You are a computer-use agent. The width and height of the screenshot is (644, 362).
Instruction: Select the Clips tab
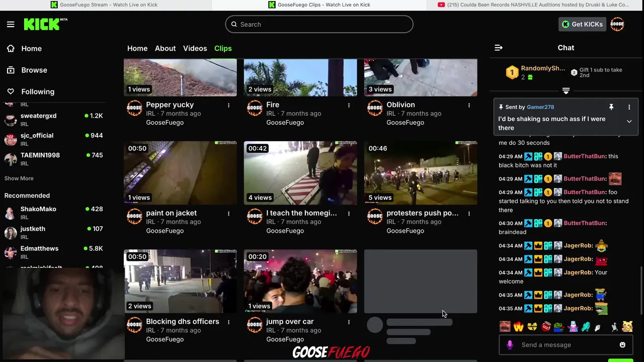pos(223,48)
